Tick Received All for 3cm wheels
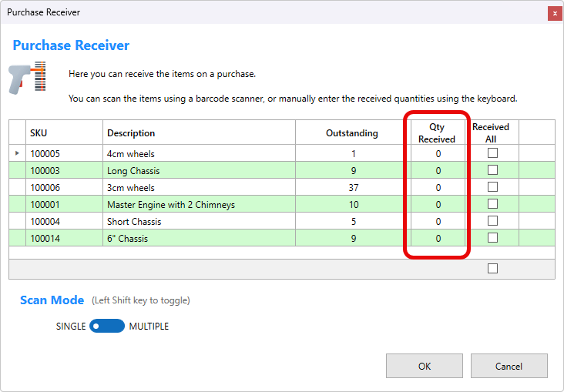Screen dimensions: 564x392 [492, 187]
